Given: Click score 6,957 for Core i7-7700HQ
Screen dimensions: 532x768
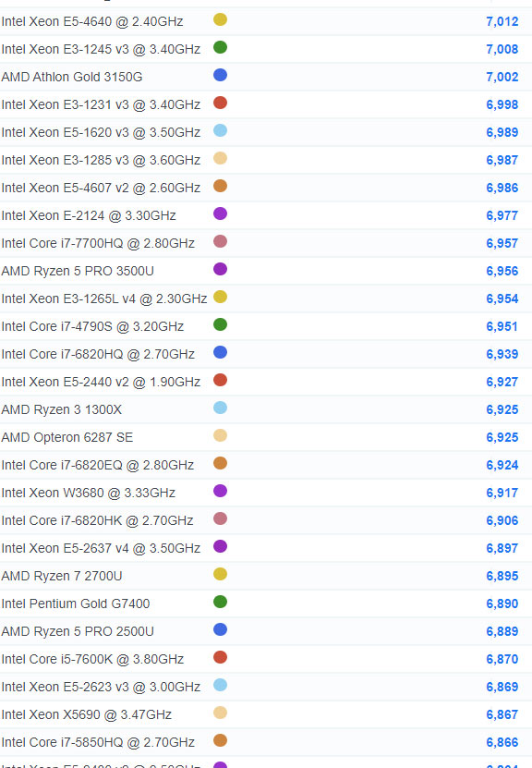Looking at the screenshot, I should (x=502, y=243).
